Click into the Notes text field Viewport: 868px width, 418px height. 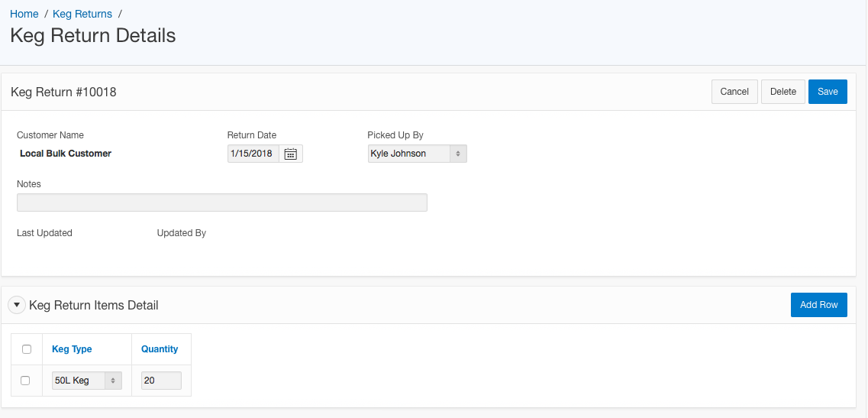[221, 203]
